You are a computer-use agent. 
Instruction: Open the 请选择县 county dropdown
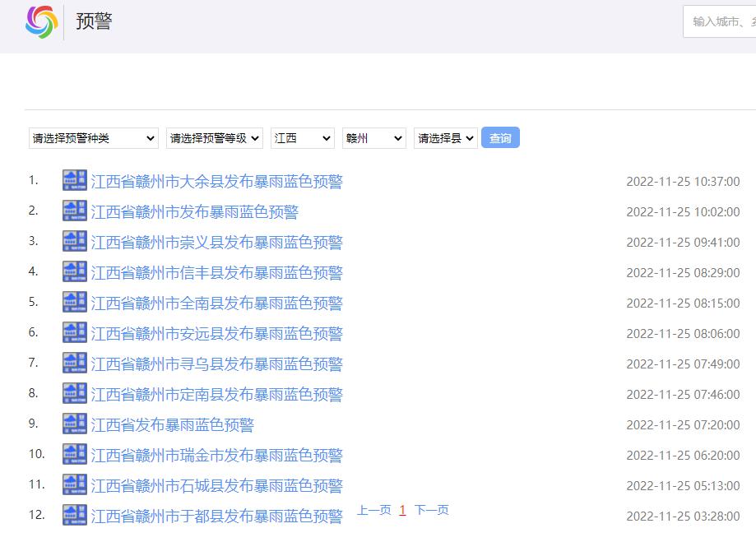coord(445,138)
